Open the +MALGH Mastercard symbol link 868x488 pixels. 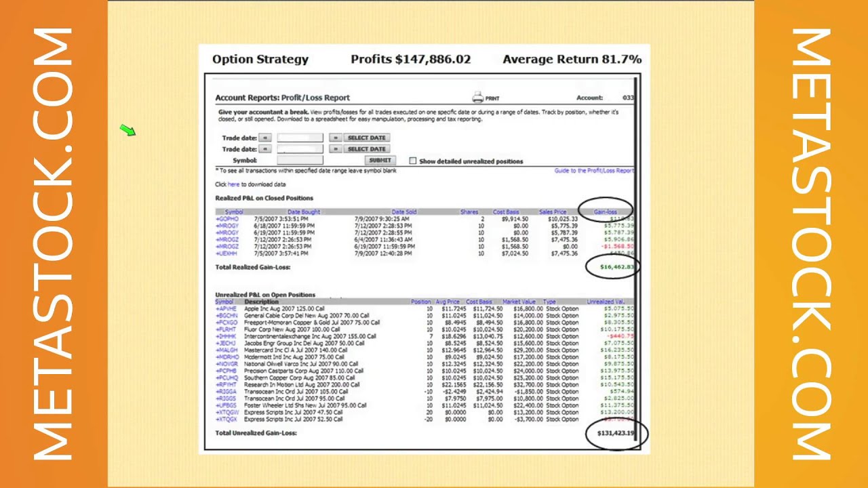(226, 350)
